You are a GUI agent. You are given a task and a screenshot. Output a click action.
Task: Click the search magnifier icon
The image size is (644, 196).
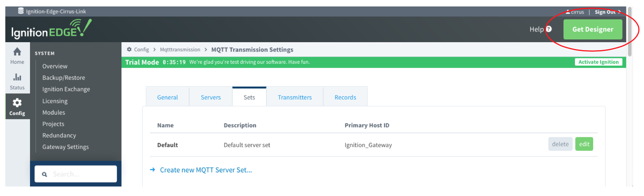pos(44,174)
